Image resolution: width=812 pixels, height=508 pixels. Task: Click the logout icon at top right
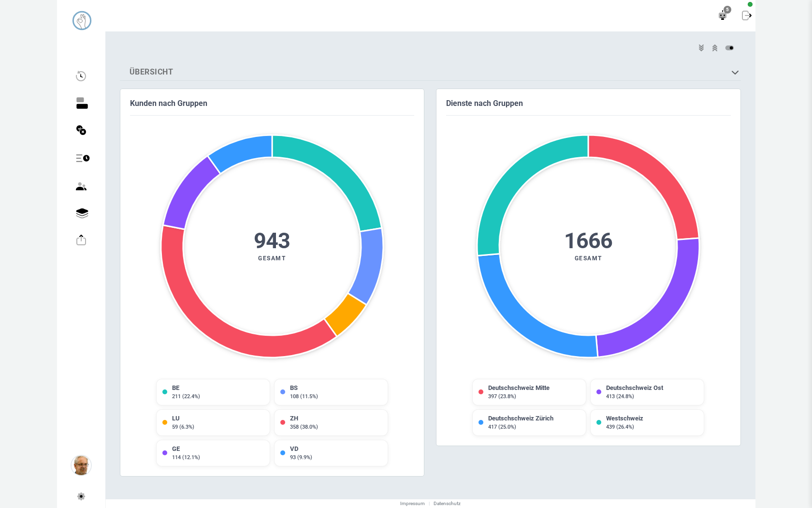pyautogui.click(x=747, y=15)
